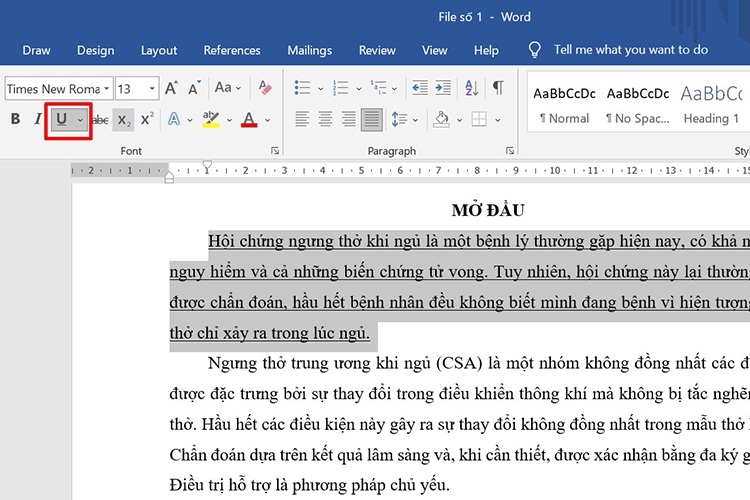Open font color dropdown arrow
750x500 pixels.
click(x=267, y=120)
